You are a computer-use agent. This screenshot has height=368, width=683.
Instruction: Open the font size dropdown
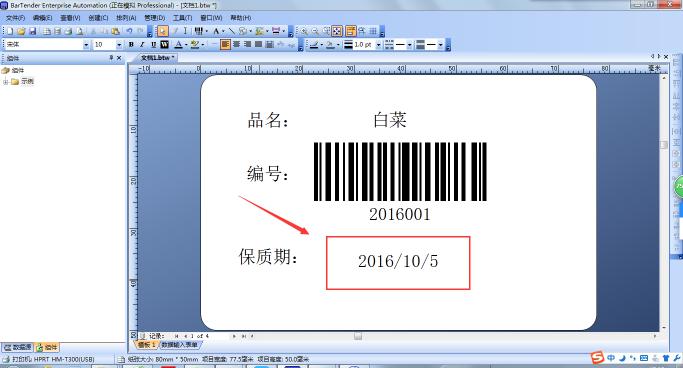(119, 44)
